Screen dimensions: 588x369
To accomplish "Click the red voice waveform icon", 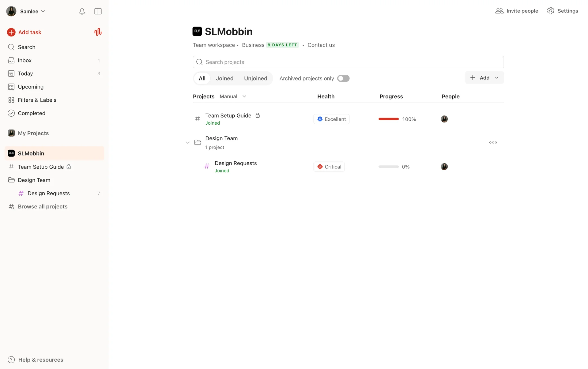I will (98, 32).
